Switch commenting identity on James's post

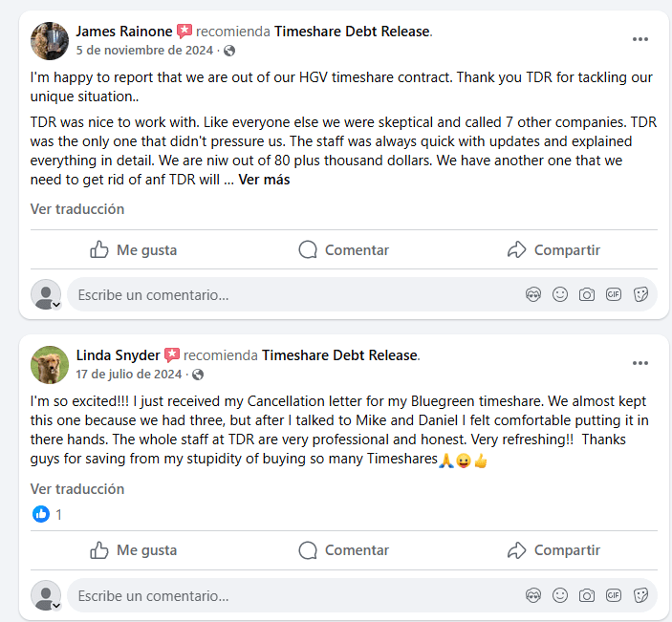(48, 295)
